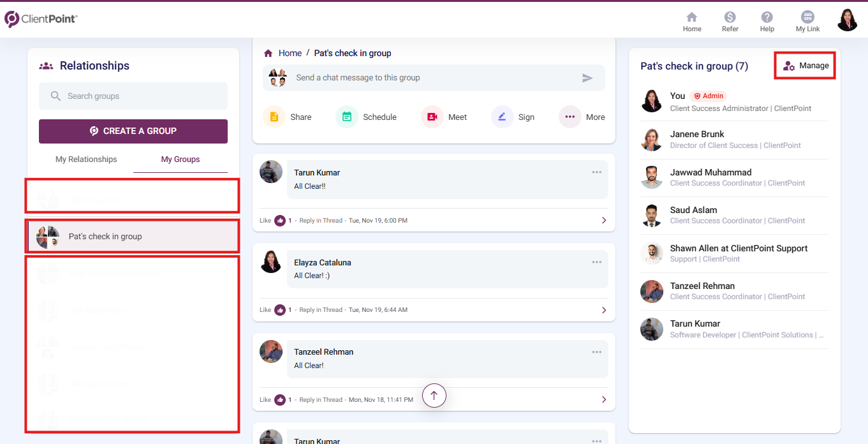Expand thread arrow on Tanzeel Rehman's message
This screenshot has width=868, height=444.
click(604, 400)
